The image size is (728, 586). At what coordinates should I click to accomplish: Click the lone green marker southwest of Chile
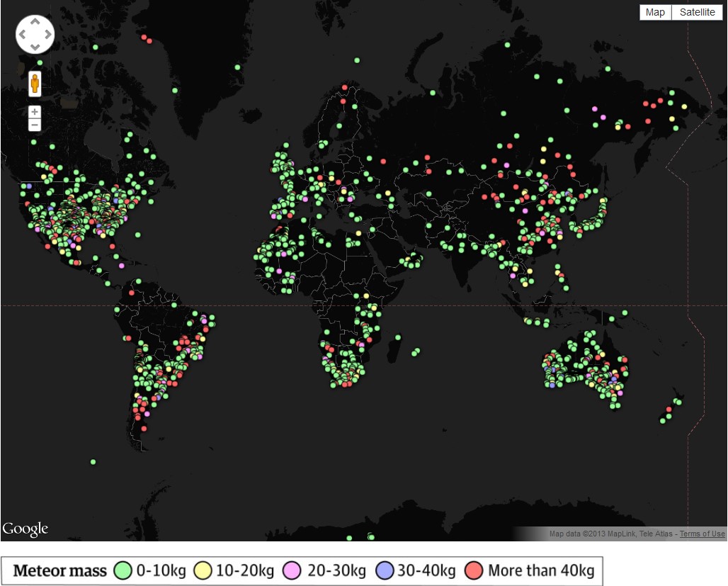(93, 462)
